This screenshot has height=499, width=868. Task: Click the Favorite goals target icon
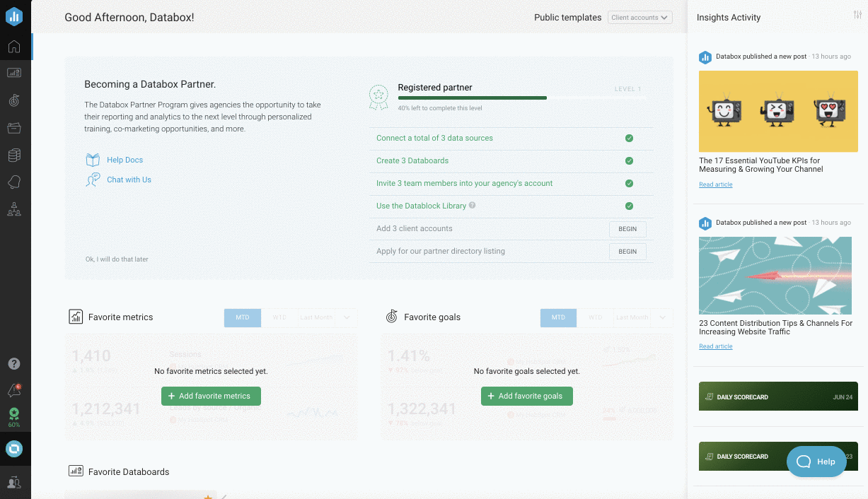pos(391,317)
